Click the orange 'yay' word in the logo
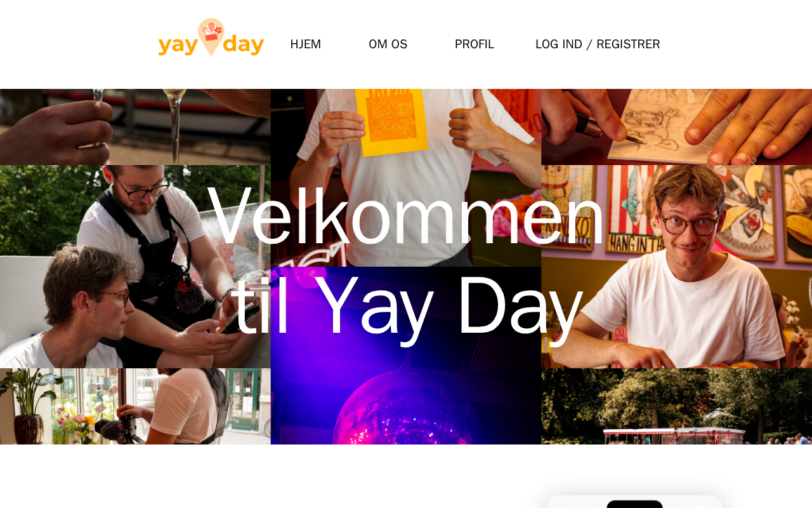812x508 pixels. tap(178, 46)
